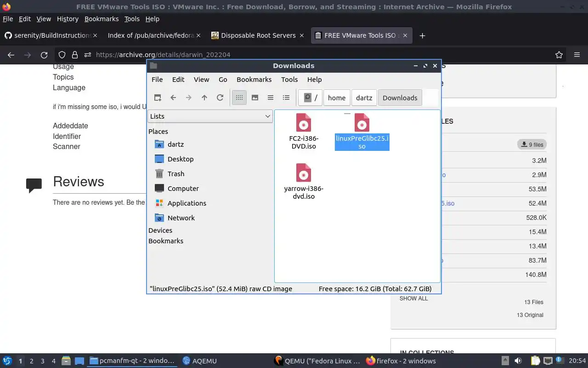Open View menu in Downloads window
588x368 pixels.
(x=201, y=80)
